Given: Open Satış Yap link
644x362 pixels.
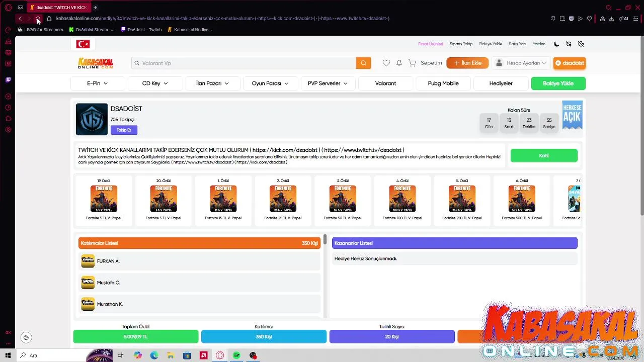Looking at the screenshot, I should 517,44.
